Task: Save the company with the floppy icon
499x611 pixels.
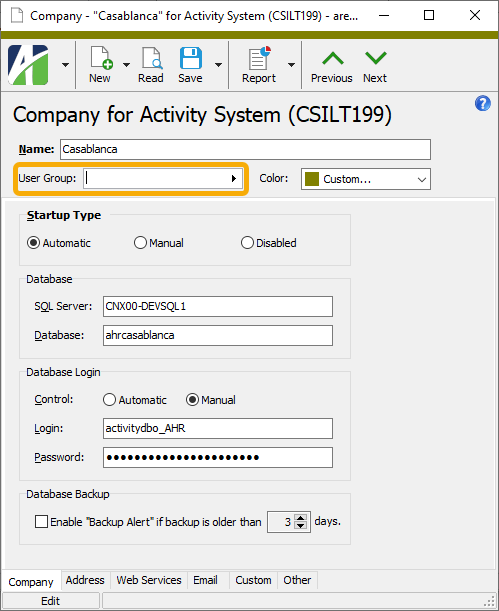Action: click(x=190, y=58)
